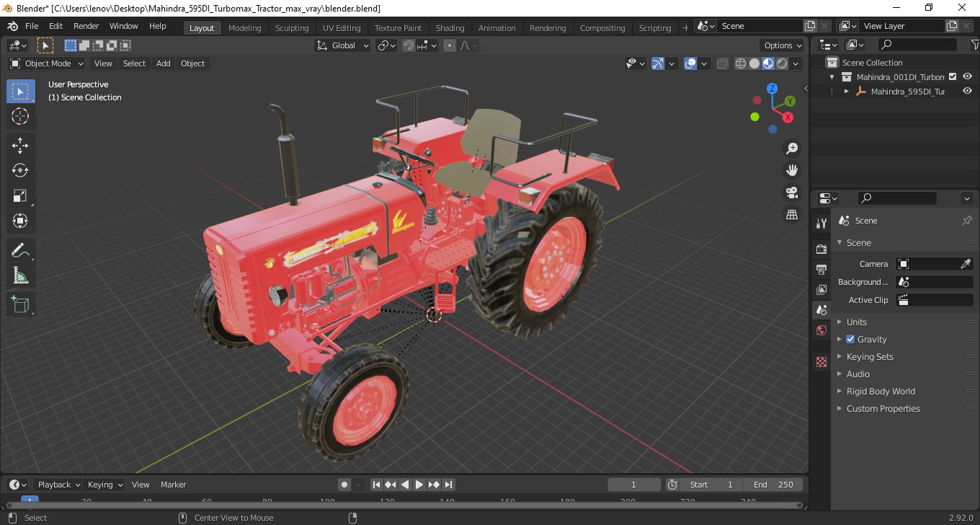Pick the Scale tool
The image size is (980, 525).
(x=20, y=195)
